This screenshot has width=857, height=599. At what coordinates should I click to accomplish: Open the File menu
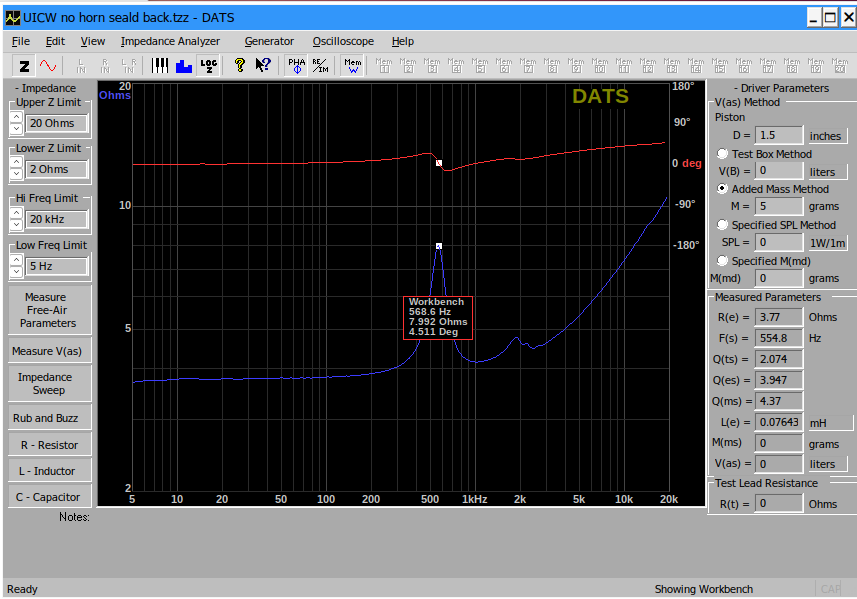coord(21,42)
